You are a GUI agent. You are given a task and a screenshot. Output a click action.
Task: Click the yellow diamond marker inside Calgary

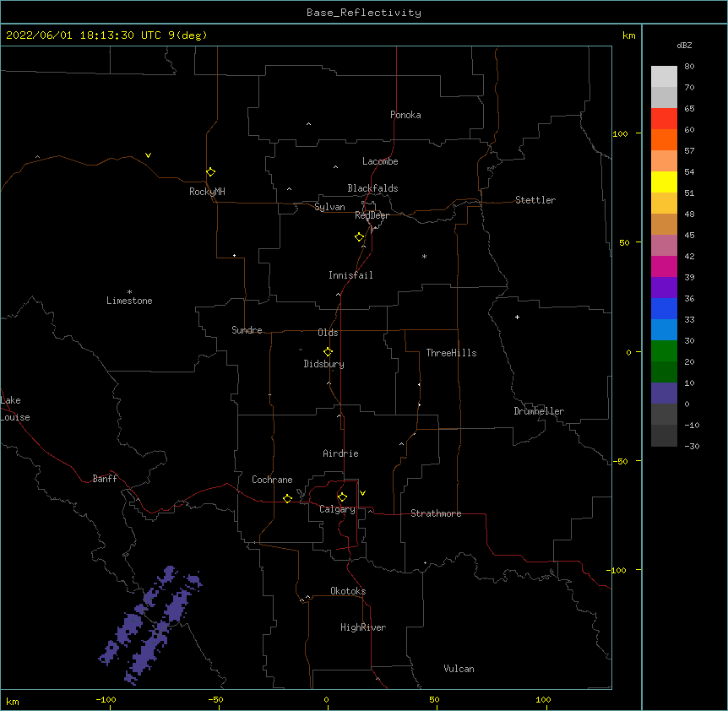pos(342,497)
